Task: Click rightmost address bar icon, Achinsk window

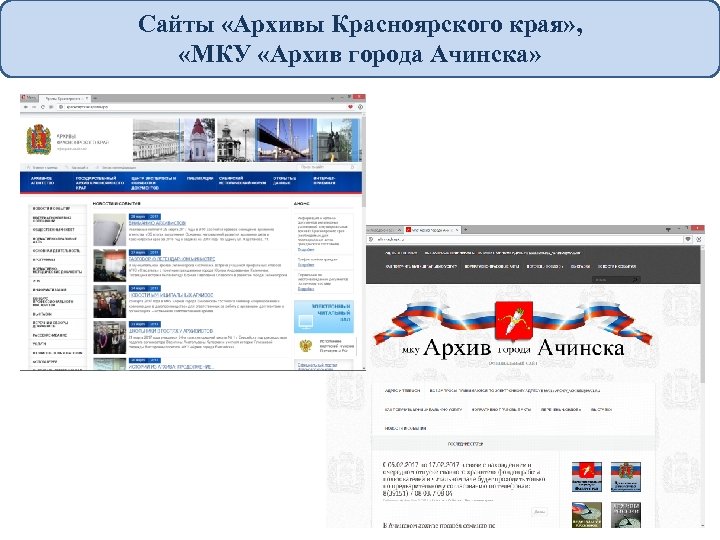Action: click(699, 239)
